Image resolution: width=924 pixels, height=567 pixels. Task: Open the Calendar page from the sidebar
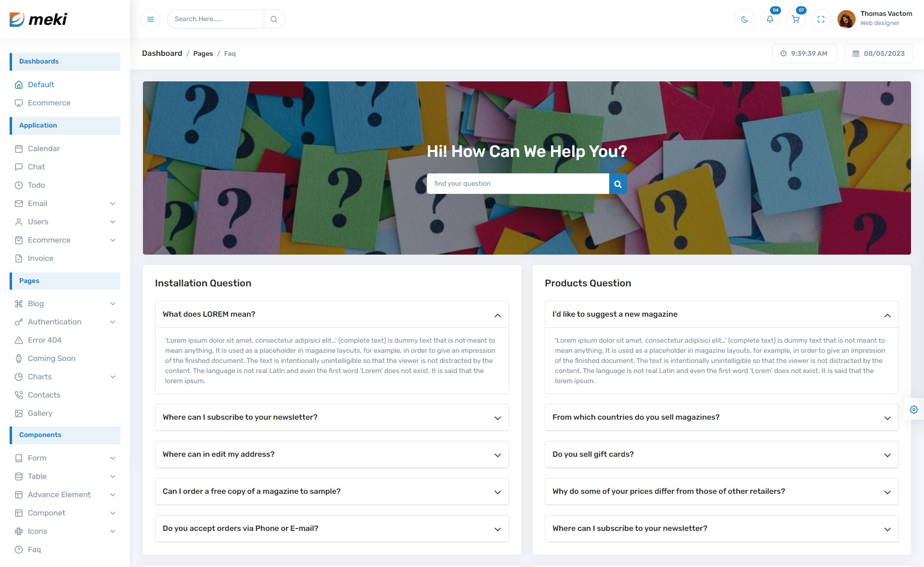pyautogui.click(x=44, y=149)
